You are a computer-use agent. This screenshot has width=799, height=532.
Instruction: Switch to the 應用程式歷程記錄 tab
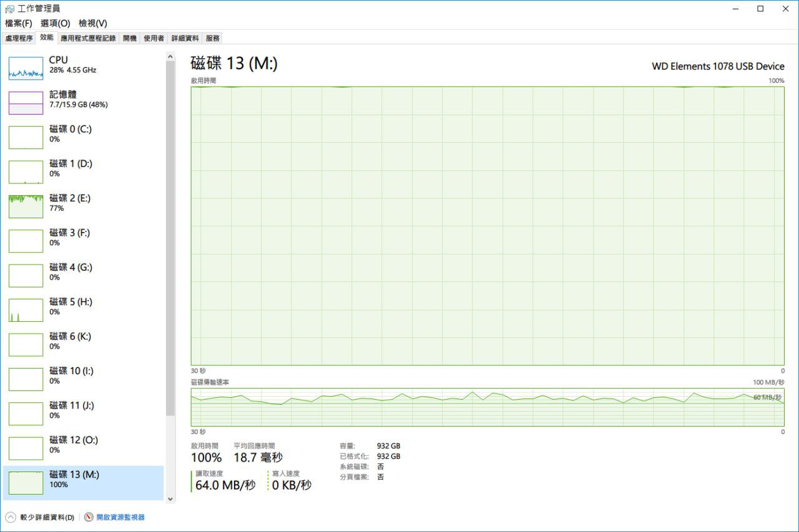(x=88, y=38)
